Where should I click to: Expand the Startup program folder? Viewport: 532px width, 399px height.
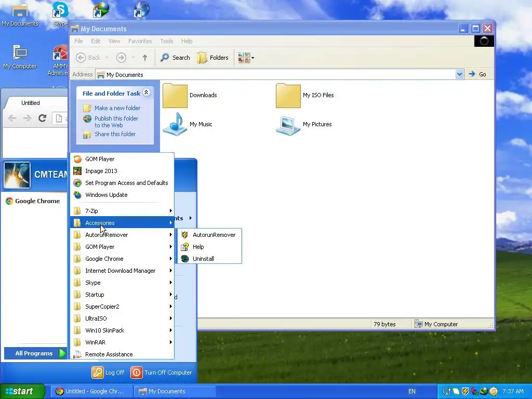122,295
